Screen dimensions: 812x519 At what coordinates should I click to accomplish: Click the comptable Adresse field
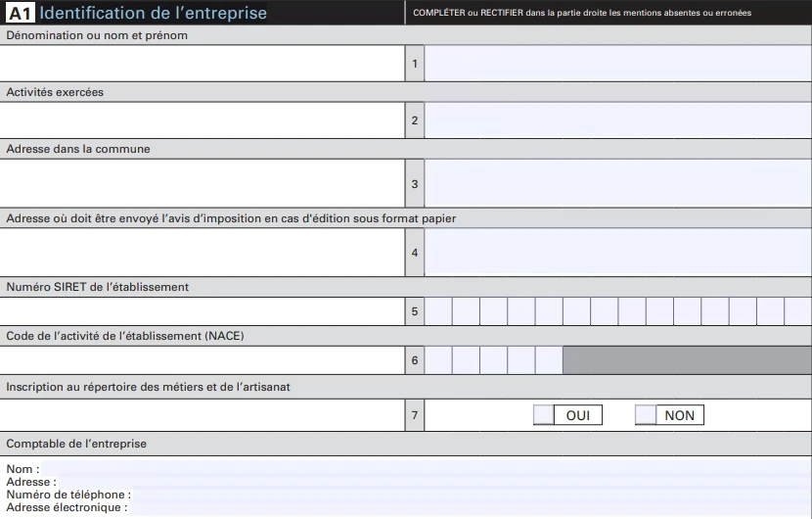pos(434,482)
